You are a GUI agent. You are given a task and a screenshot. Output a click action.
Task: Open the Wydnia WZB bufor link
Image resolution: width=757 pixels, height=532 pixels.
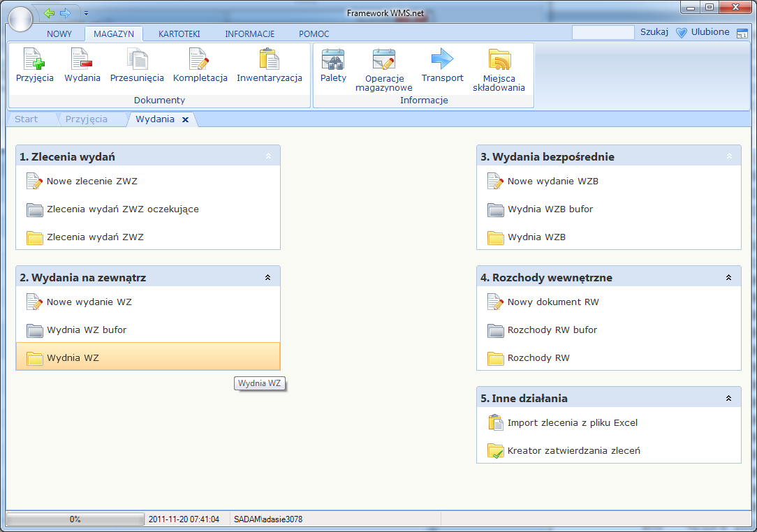pyautogui.click(x=550, y=209)
